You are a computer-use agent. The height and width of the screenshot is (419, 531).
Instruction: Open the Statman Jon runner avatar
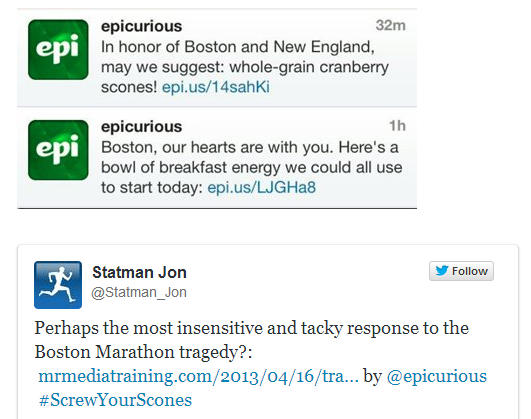[x=58, y=285]
